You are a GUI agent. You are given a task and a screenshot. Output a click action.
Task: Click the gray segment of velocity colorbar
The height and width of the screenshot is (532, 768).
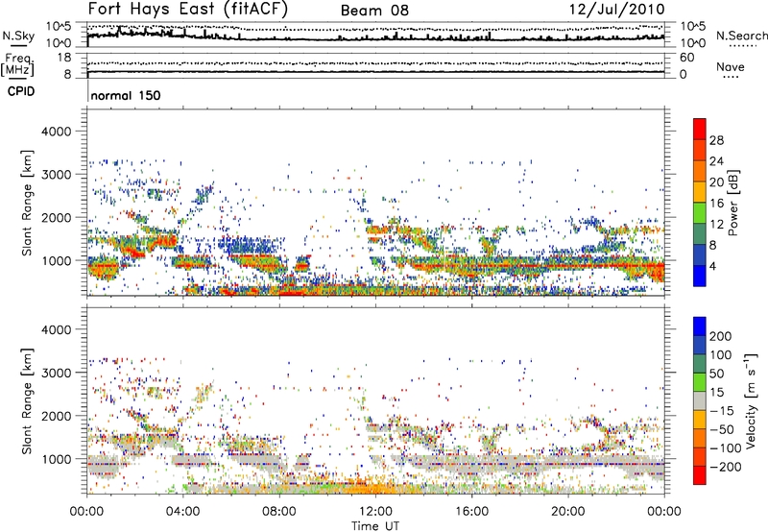click(x=700, y=400)
